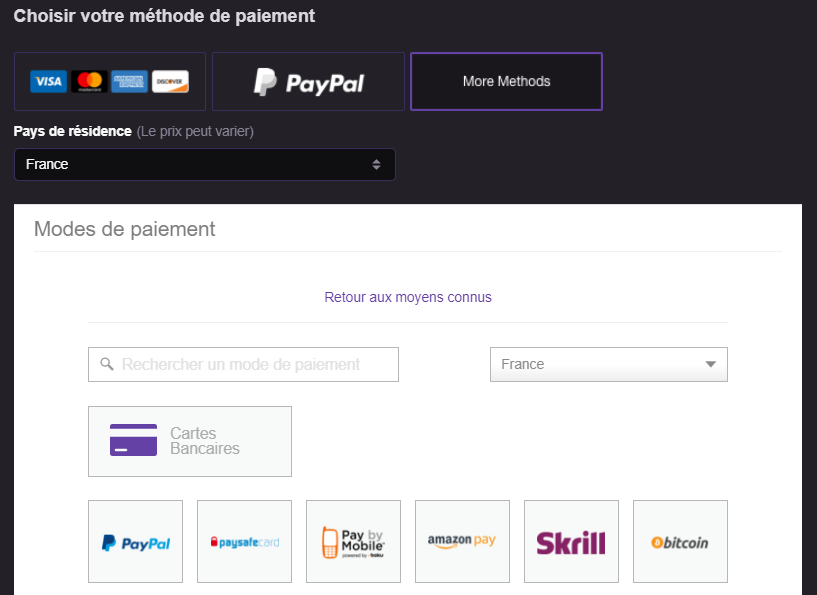Open the Pays de résidence dropdown

pos(204,164)
